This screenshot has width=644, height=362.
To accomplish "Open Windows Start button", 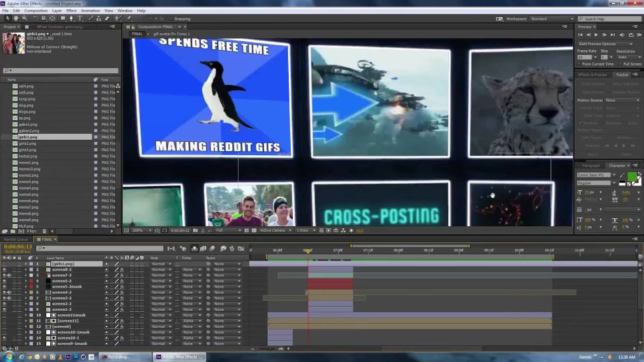I will 9,357.
